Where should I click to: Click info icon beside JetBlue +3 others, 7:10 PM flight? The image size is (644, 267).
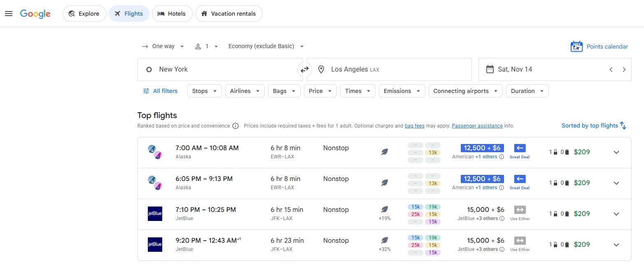502,218
